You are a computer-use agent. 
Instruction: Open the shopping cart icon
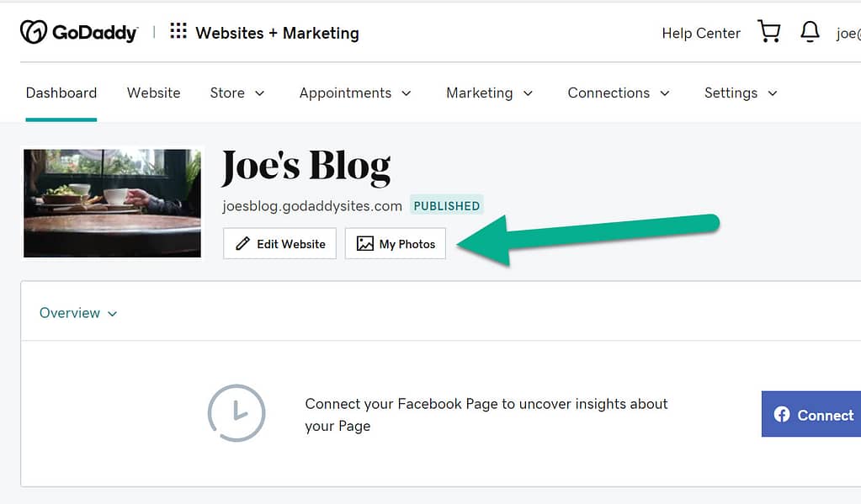pyautogui.click(x=769, y=32)
